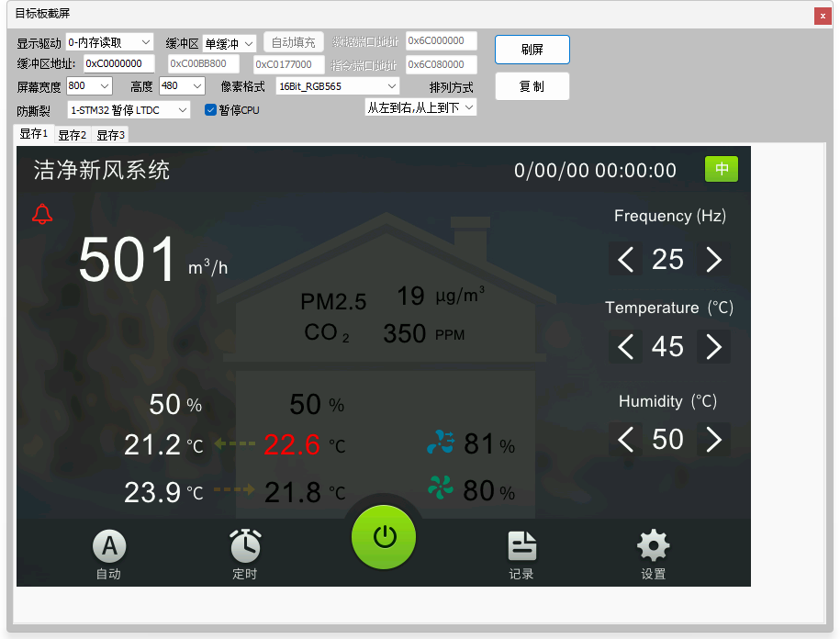Click the red alarm bell icon
Image resolution: width=840 pixels, height=639 pixels.
pyautogui.click(x=42, y=214)
